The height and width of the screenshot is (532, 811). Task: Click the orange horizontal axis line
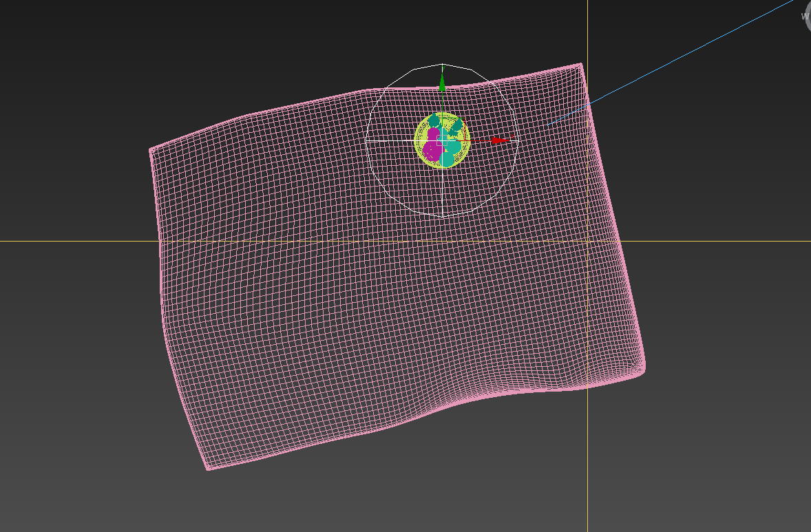point(69,241)
